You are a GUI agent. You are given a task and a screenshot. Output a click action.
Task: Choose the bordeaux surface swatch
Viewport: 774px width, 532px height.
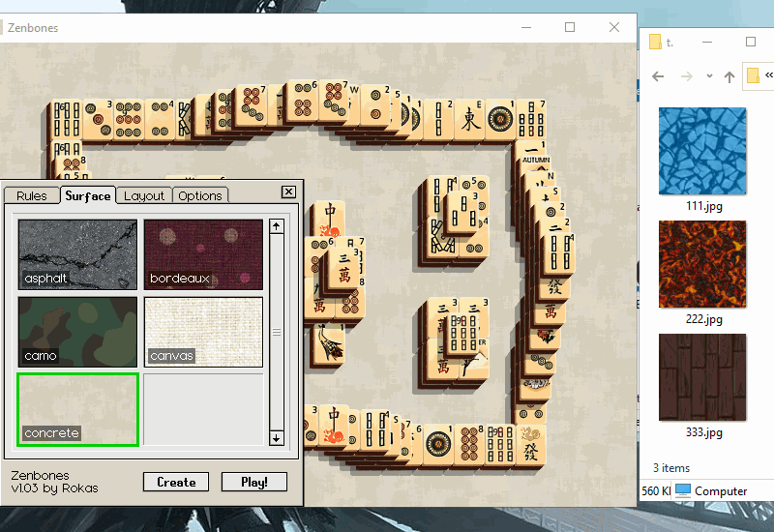203,254
